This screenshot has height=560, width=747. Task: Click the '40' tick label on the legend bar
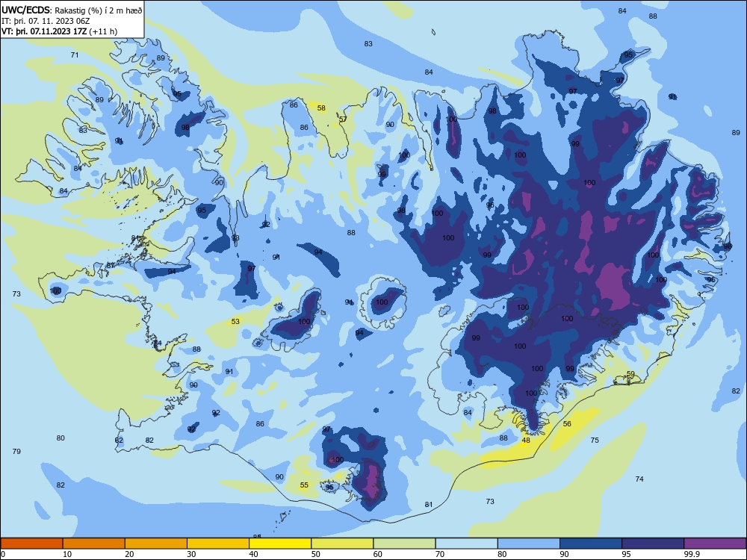point(253,554)
